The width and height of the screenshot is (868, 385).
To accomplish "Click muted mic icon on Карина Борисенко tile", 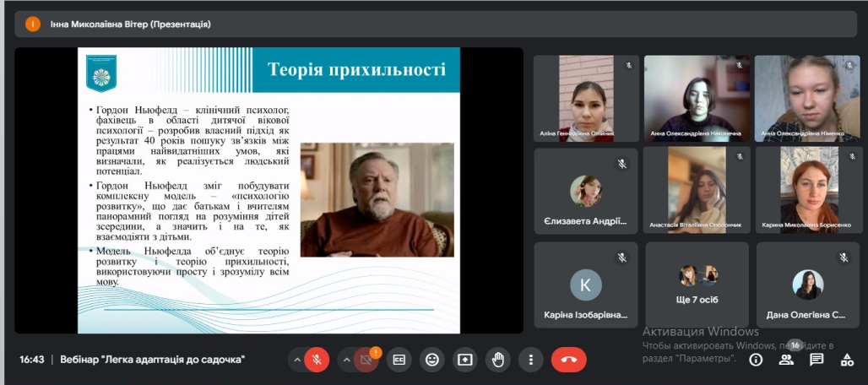I will coord(852,157).
